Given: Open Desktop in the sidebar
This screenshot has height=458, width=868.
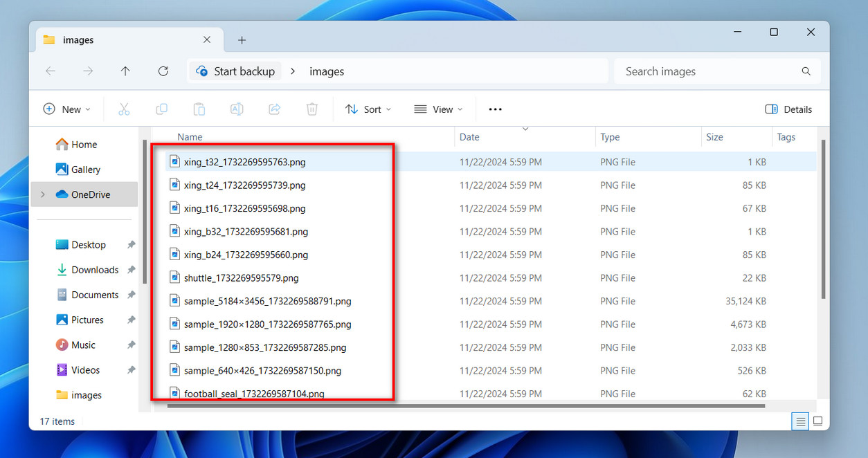Looking at the screenshot, I should (x=89, y=245).
